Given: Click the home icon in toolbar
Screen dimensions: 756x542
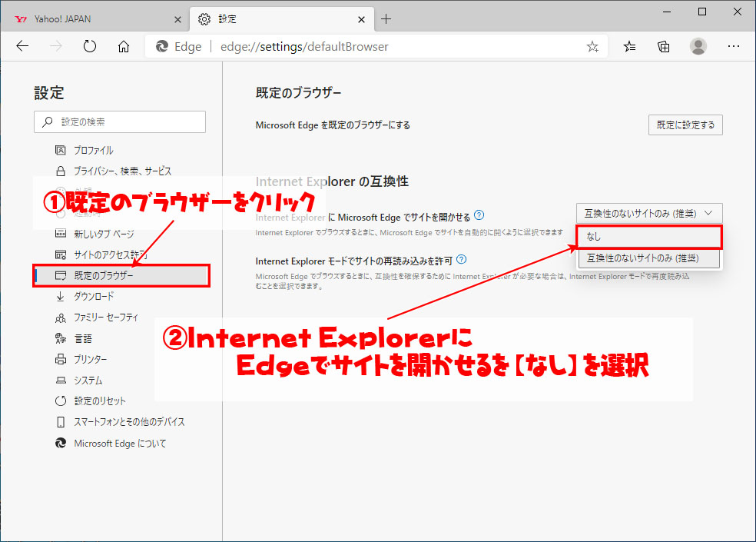Looking at the screenshot, I should (x=124, y=46).
